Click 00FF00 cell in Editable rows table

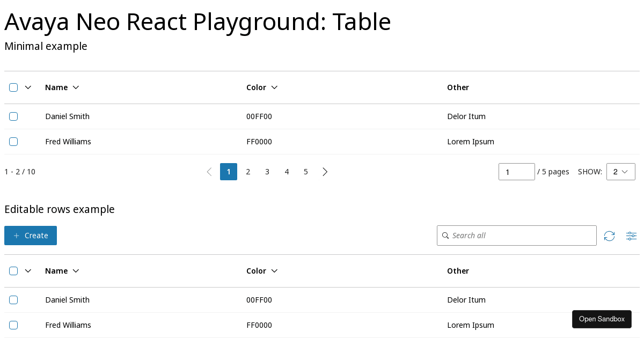pos(259,300)
